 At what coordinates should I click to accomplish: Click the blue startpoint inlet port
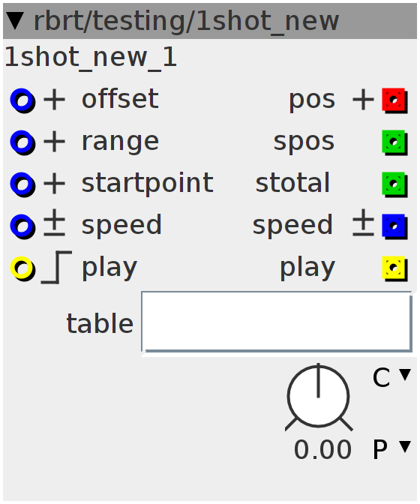[22, 184]
